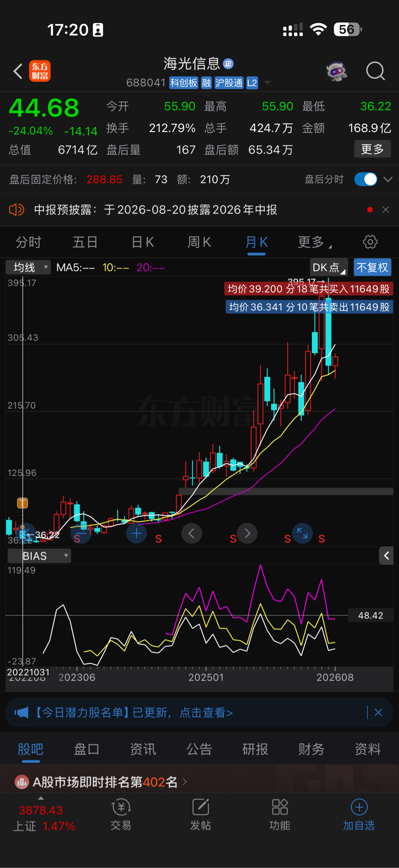Viewport: 399px width, 868px height.
Task: Switch to 日K chart tab
Action: 142,242
